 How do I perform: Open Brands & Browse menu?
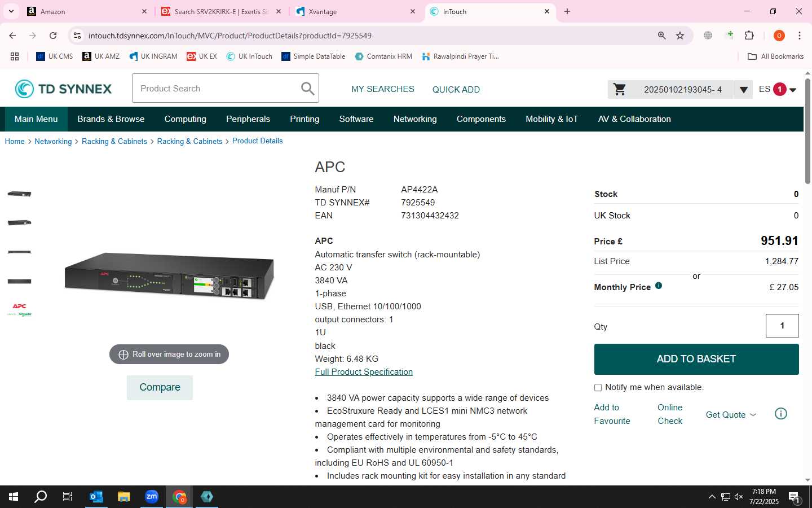(111, 119)
